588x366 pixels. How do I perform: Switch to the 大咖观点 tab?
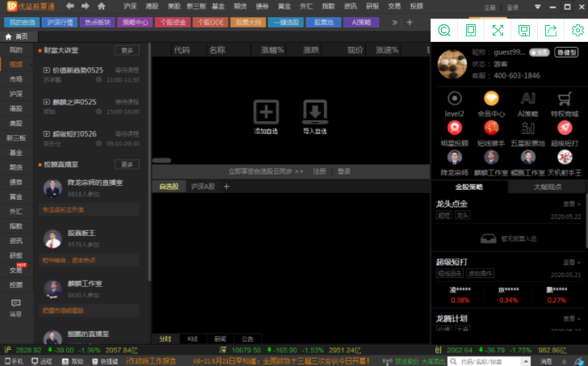(548, 187)
